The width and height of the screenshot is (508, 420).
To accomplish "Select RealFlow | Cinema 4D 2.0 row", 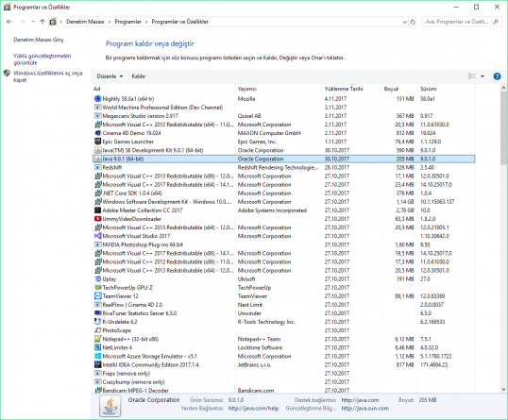I will point(284,305).
